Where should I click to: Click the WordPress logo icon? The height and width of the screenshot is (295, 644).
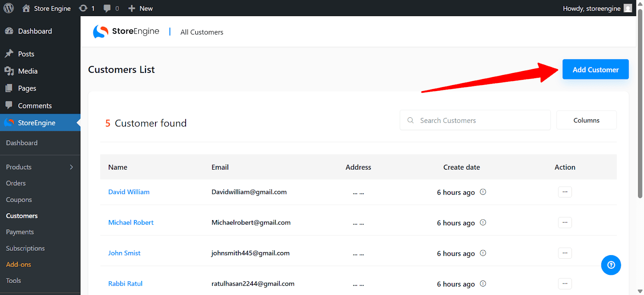[8, 8]
